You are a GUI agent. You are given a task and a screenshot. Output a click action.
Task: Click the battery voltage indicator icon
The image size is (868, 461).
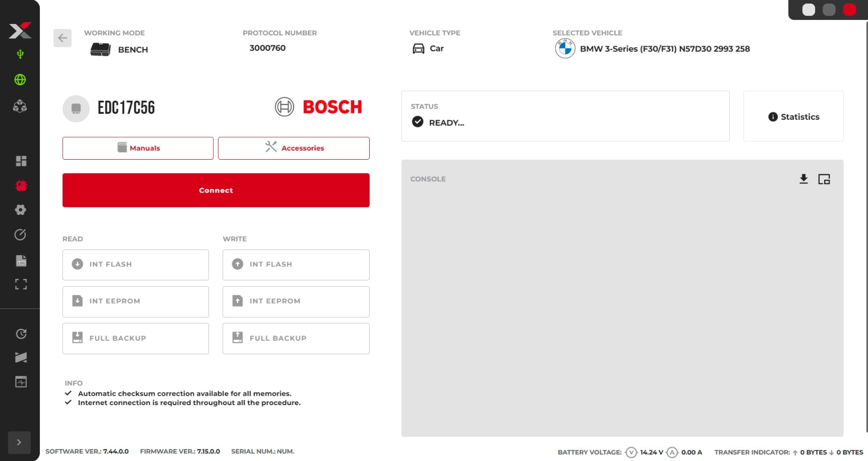[x=632, y=452]
